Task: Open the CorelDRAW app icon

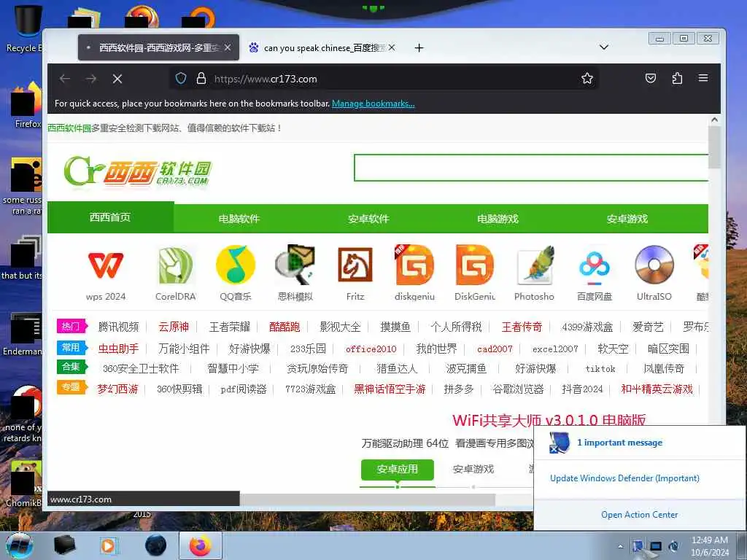Action: point(175,265)
